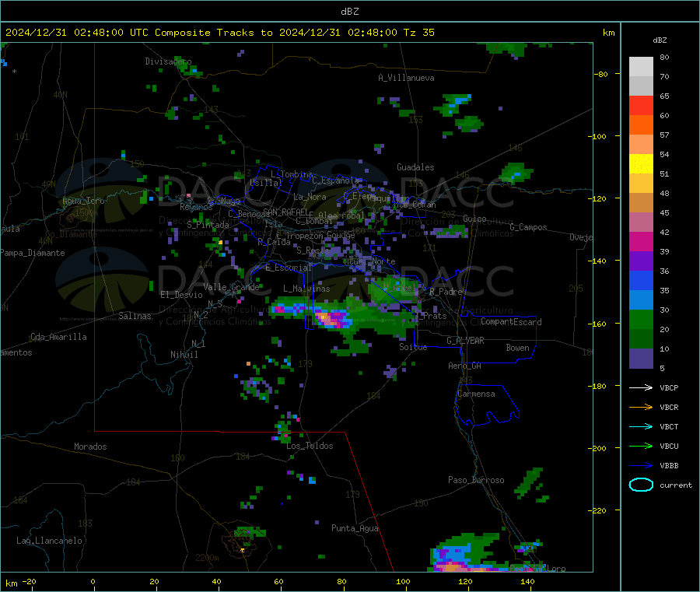Click the Paso_Barroso place label
Screen dimensions: 700x592
tap(476, 480)
